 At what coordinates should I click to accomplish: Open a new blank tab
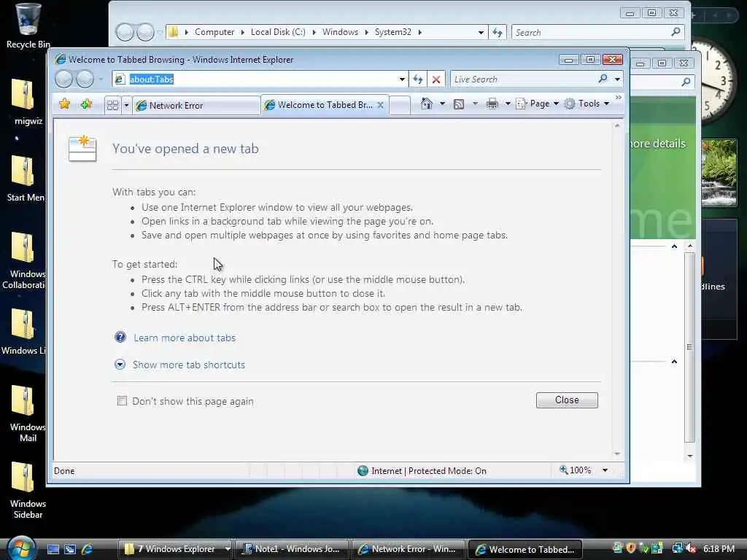pyautogui.click(x=400, y=105)
